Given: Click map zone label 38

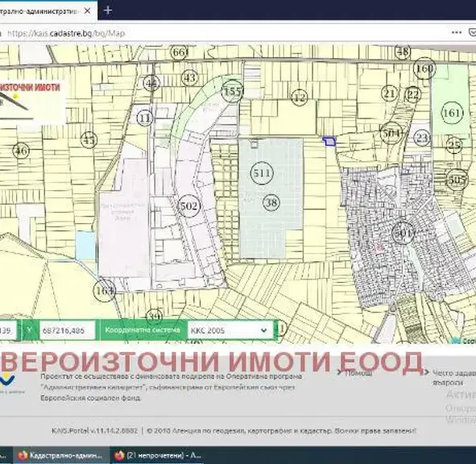Looking at the screenshot, I should 271,202.
